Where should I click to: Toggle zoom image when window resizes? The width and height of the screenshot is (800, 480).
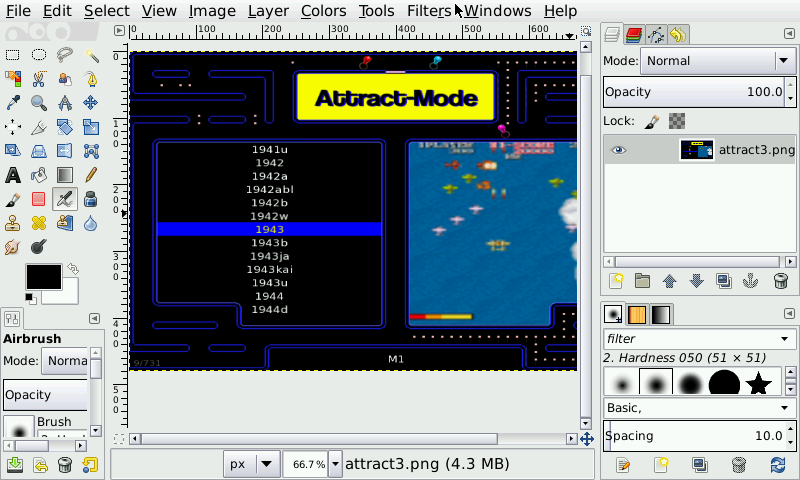coord(586,31)
